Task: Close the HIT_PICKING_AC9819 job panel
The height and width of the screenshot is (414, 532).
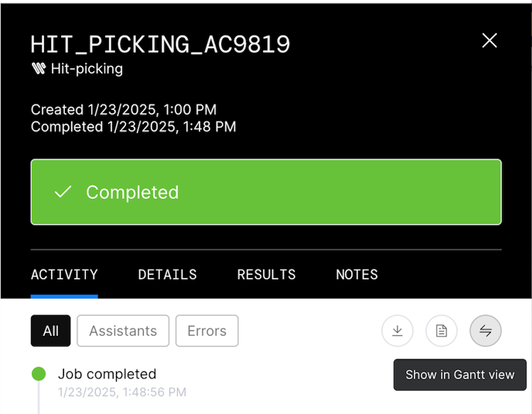Action: click(x=489, y=40)
